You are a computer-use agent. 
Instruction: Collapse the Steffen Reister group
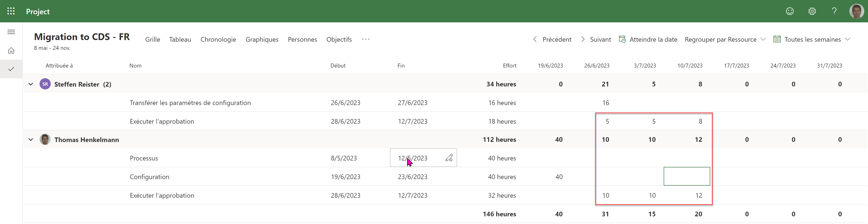click(31, 84)
